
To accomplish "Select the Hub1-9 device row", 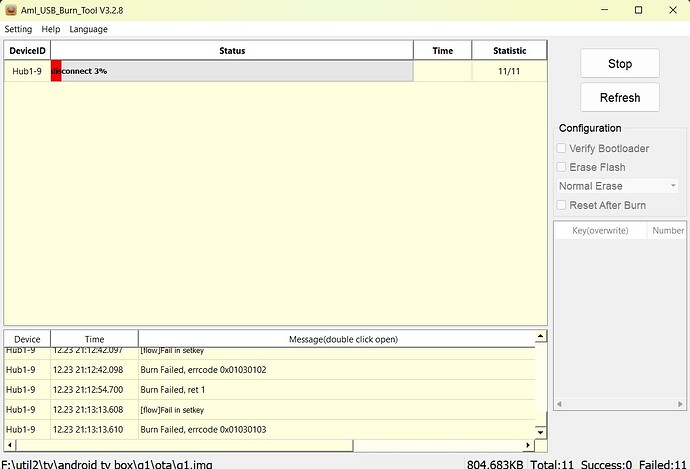I will tap(27, 71).
